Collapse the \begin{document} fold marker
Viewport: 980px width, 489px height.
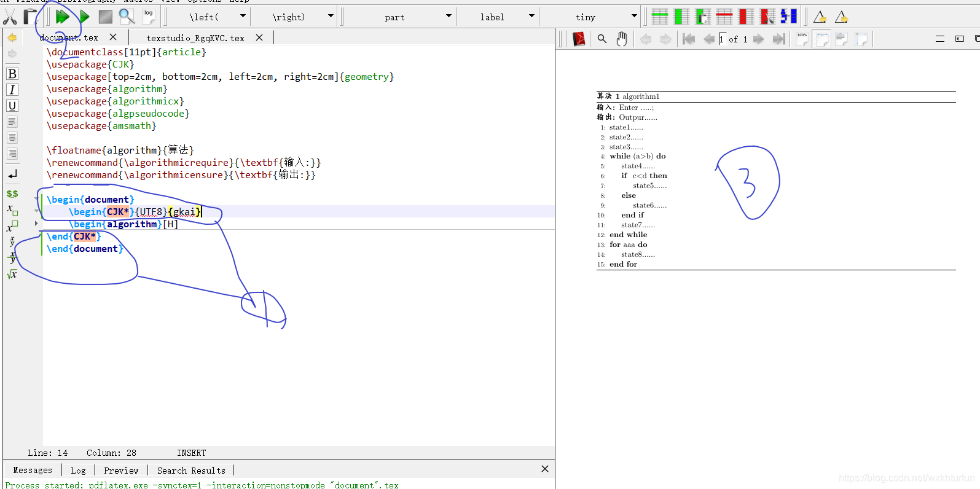pos(36,199)
